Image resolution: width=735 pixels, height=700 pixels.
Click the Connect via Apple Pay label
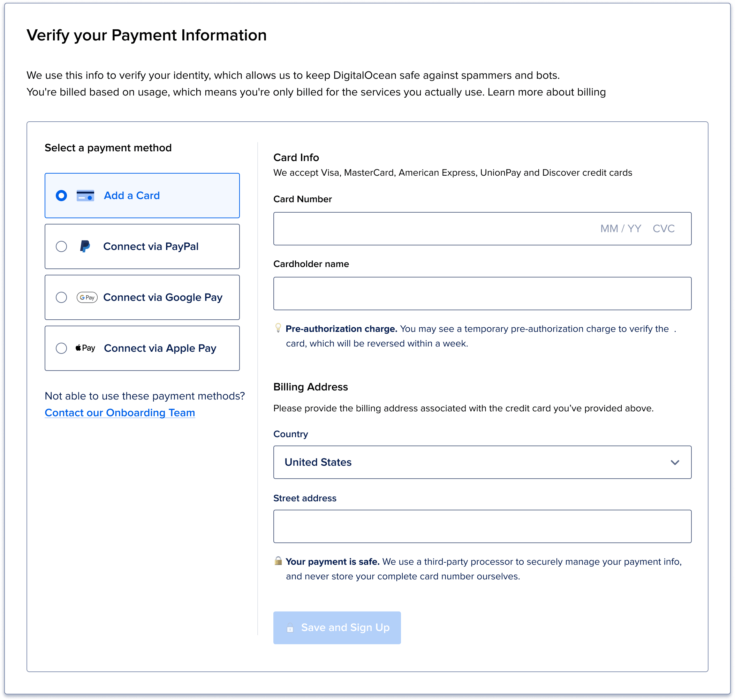point(160,348)
